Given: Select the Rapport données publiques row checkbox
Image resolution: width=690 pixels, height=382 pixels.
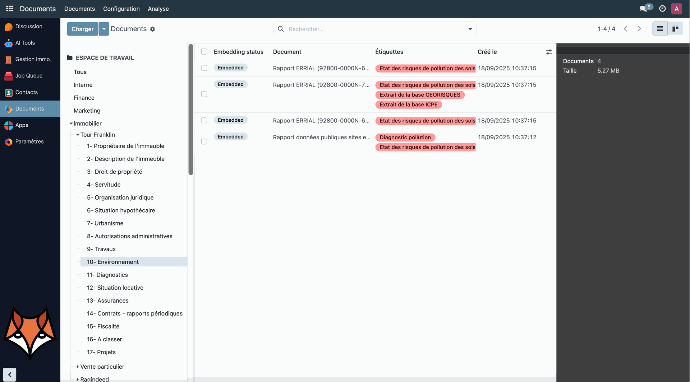Looking at the screenshot, I should click(204, 142).
